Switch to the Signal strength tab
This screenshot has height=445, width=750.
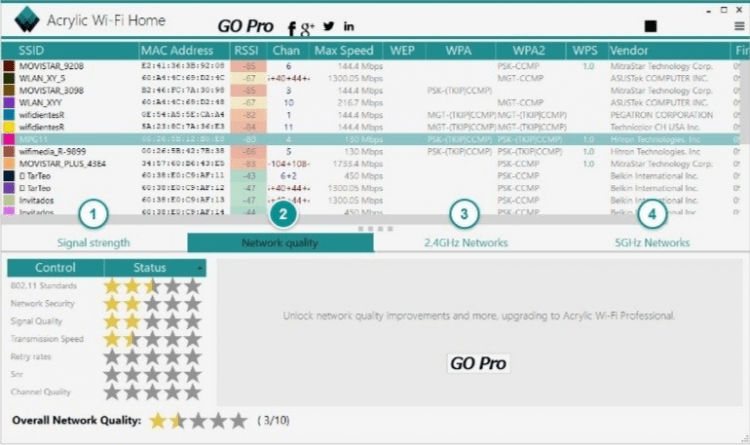tap(93, 242)
